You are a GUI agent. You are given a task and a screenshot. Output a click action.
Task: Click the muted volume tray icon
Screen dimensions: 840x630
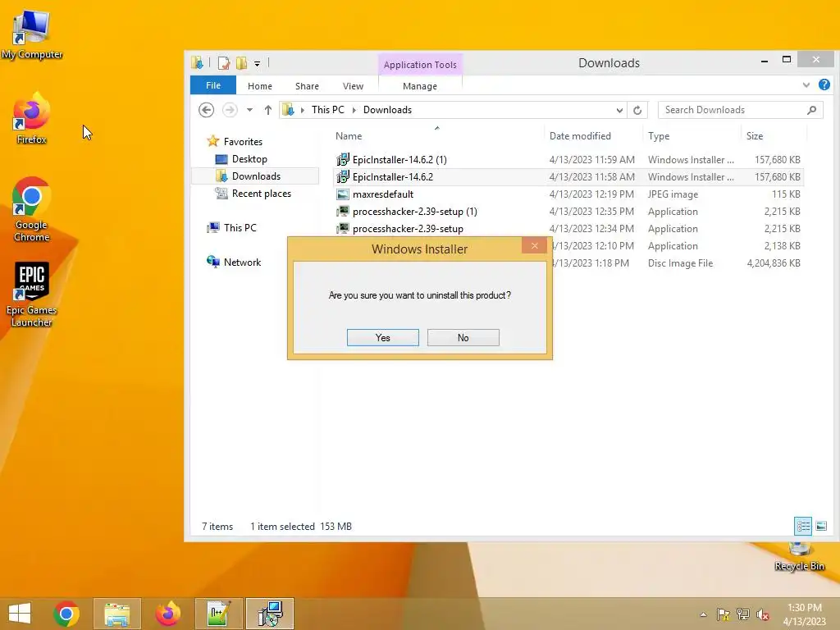click(763, 614)
